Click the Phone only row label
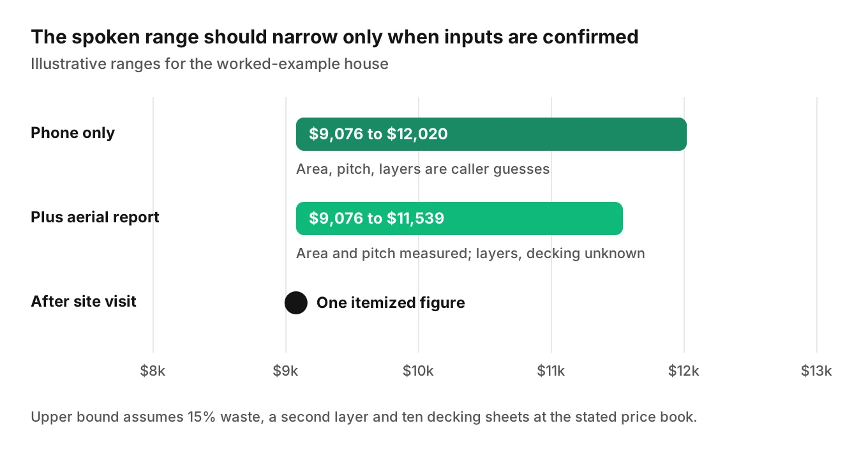Image resolution: width=868 pixels, height=460 pixels. 73,133
